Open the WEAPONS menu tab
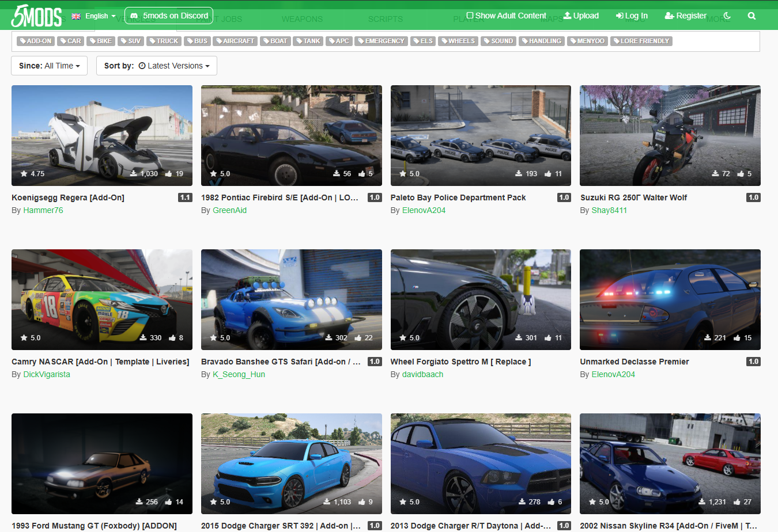 tap(302, 19)
